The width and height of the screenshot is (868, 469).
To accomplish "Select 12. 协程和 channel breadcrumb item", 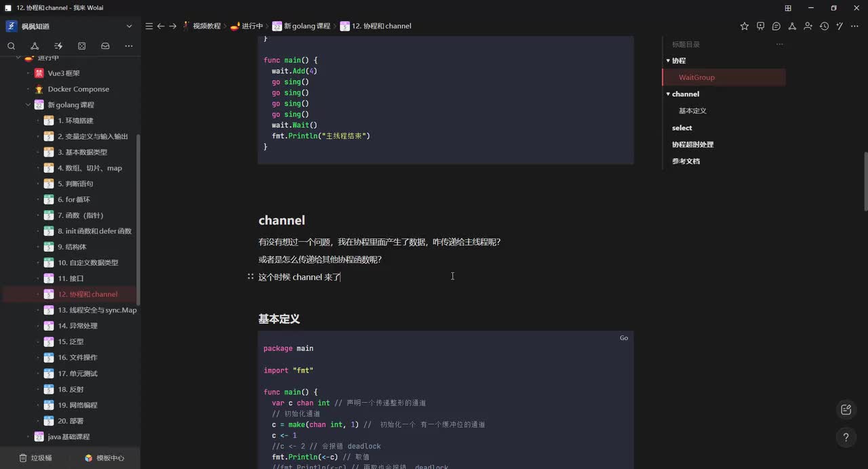I will (x=376, y=26).
